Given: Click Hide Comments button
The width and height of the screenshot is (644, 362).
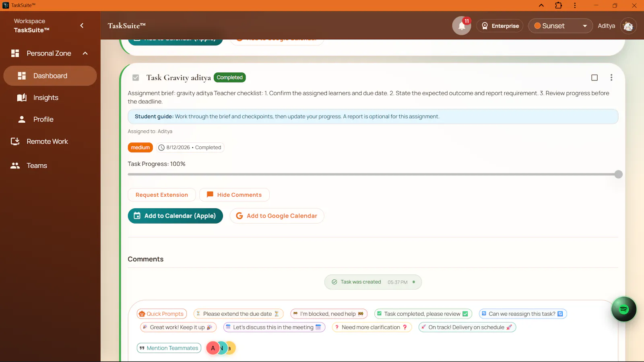Looking at the screenshot, I should (234, 195).
